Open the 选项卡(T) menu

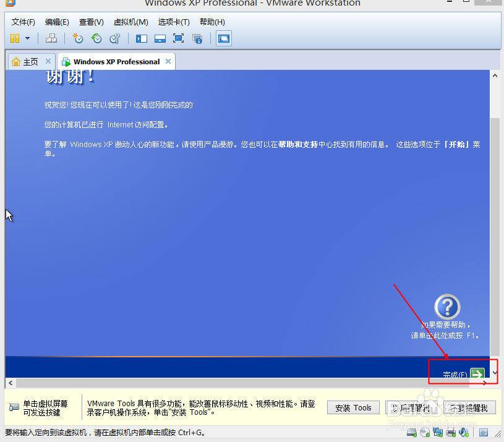174,22
